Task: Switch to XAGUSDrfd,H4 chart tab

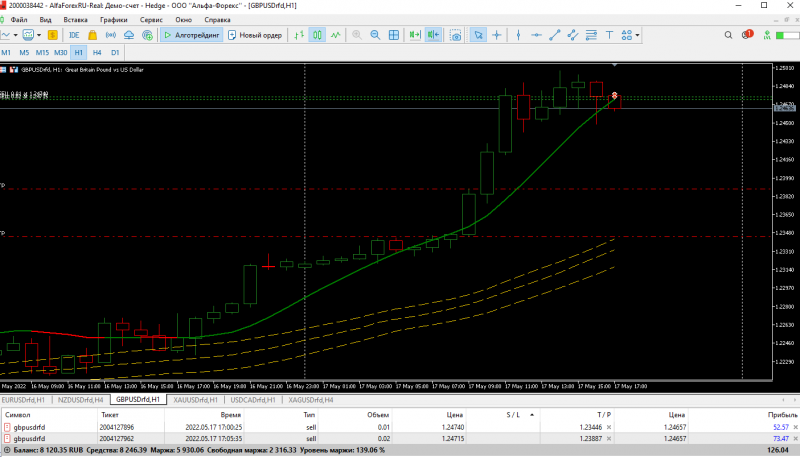Action: (x=311, y=400)
